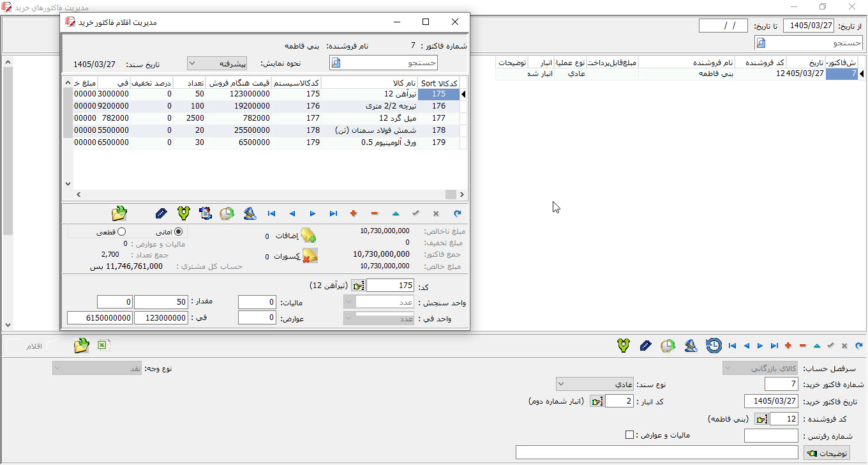Click the تا تاریخ date field
This screenshot has height=465, width=868.
click(723, 26)
